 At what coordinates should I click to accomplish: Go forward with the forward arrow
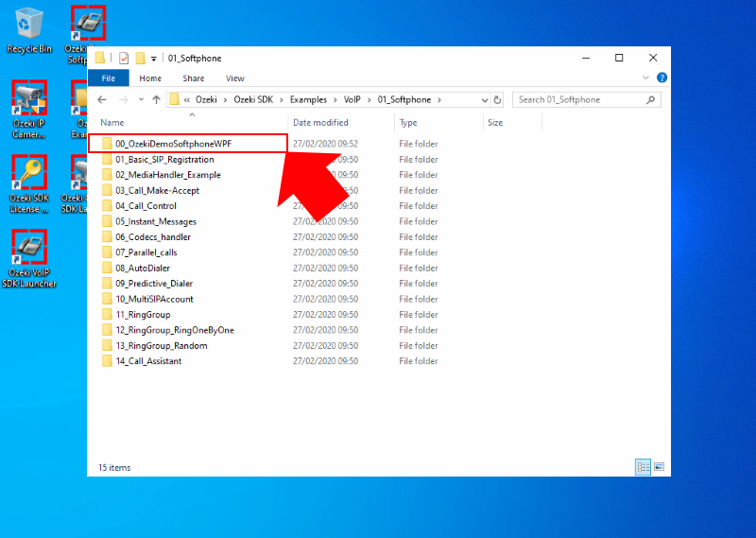point(124,100)
